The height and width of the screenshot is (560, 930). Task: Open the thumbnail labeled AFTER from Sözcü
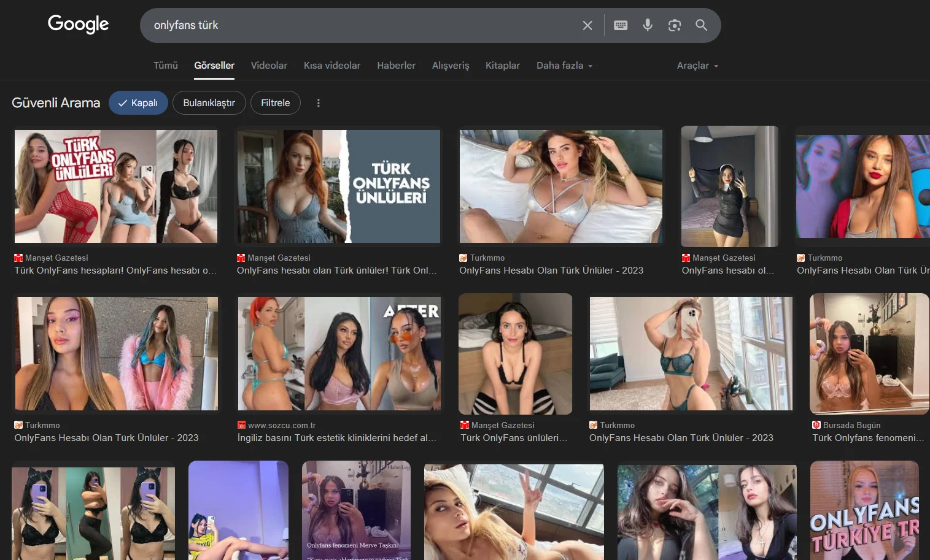(x=339, y=354)
